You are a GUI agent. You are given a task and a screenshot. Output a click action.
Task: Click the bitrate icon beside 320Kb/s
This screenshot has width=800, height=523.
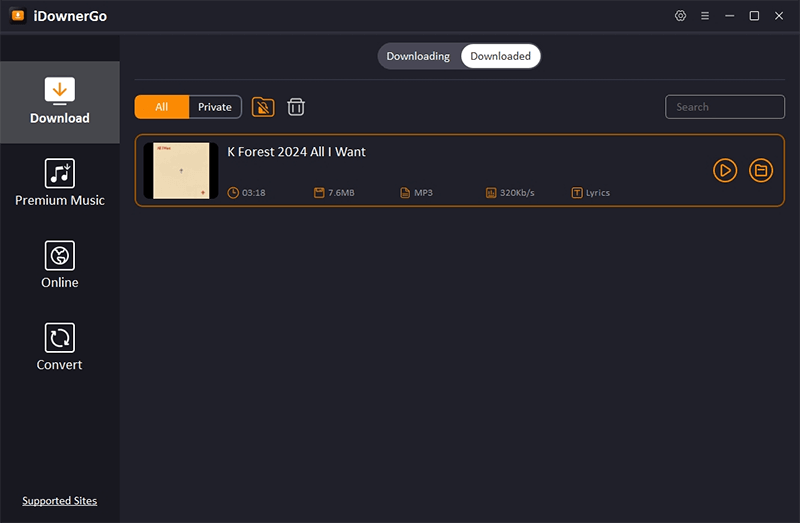(x=491, y=192)
